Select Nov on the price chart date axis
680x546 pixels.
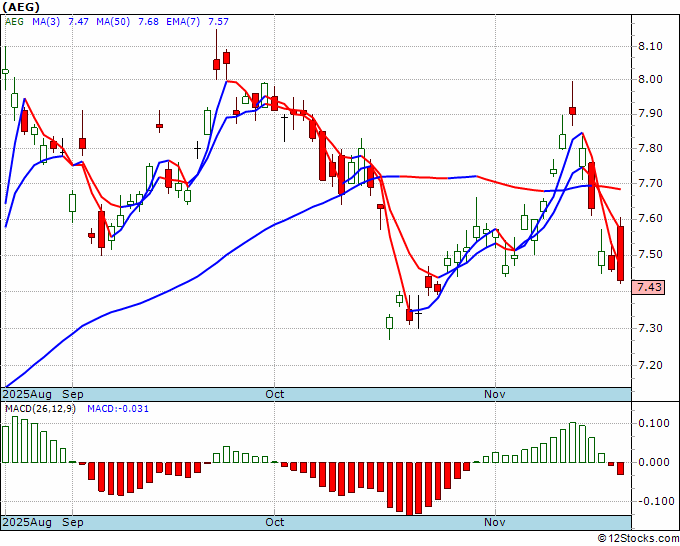point(495,394)
